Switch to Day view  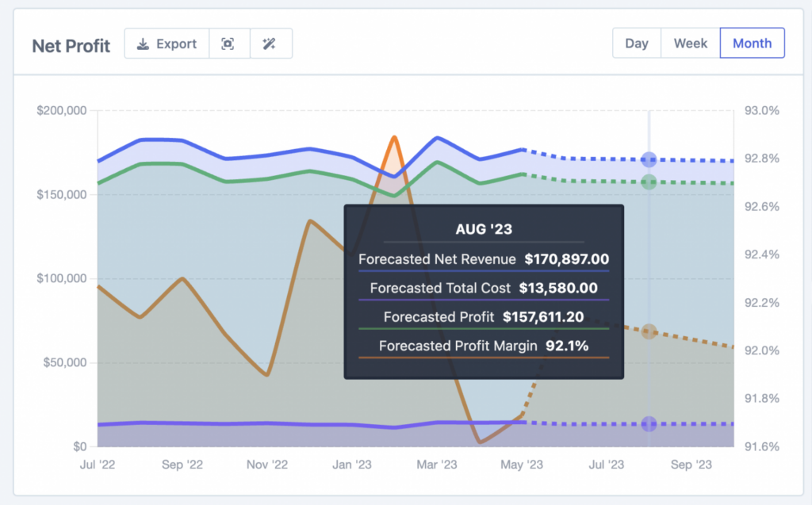(637, 43)
